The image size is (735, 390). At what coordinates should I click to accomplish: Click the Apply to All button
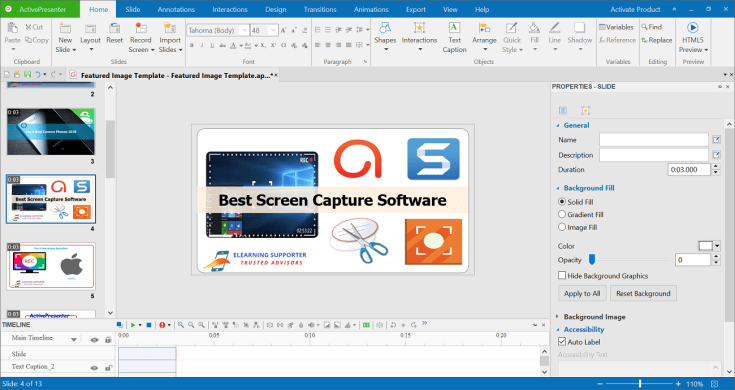tap(582, 293)
